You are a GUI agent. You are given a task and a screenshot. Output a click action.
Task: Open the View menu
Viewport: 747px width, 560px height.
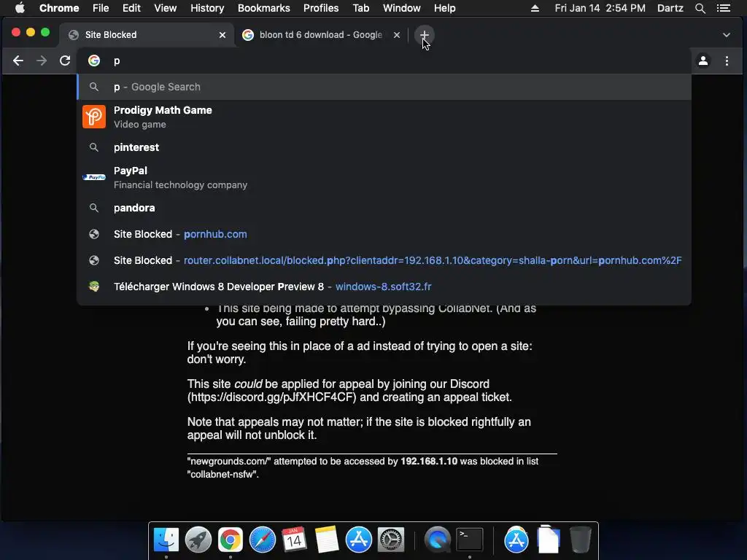(166, 8)
